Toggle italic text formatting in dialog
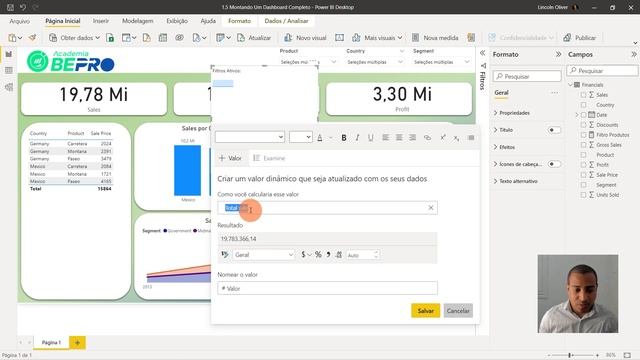Image resolution: width=640 pixels, height=360 pixels. 357,138
